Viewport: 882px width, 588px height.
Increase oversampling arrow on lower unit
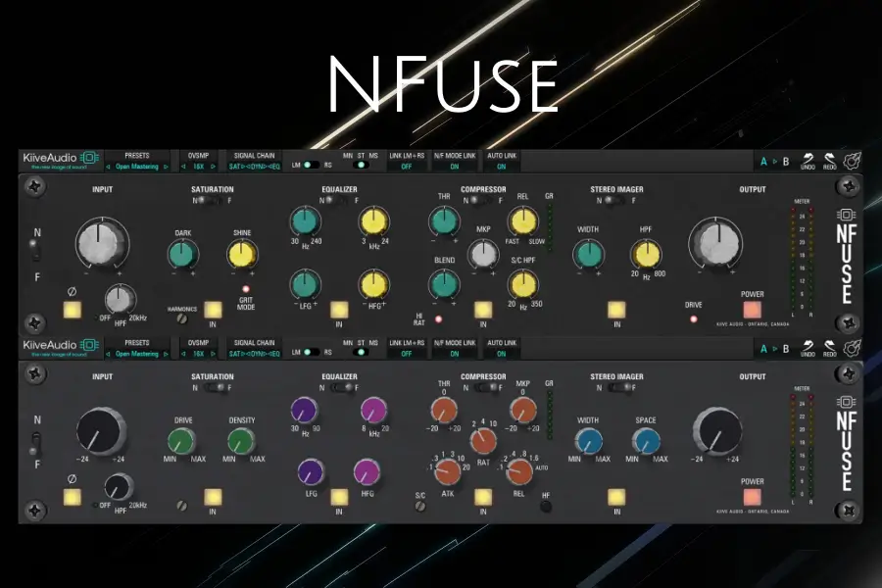[213, 355]
